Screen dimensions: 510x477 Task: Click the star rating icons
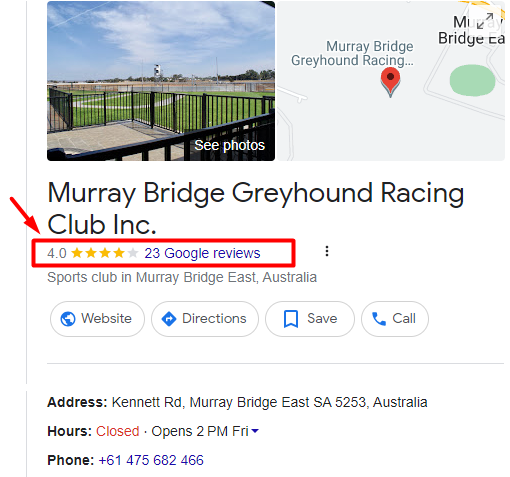(x=105, y=253)
